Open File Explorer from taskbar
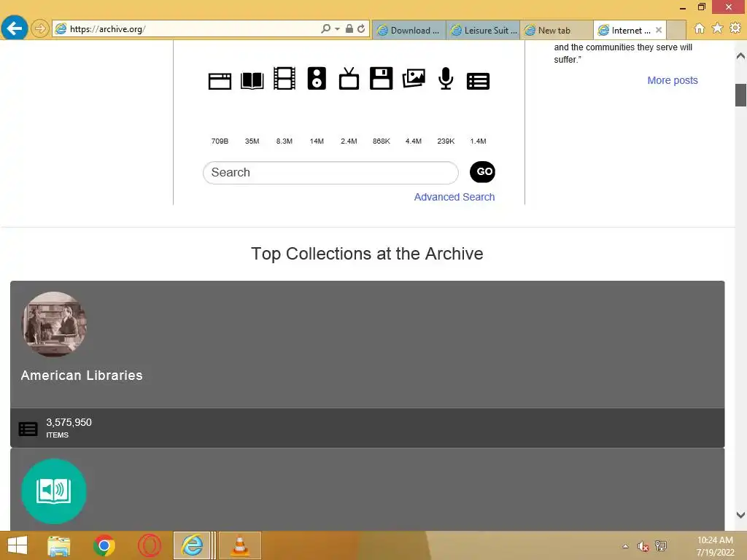747x560 pixels. (59, 545)
